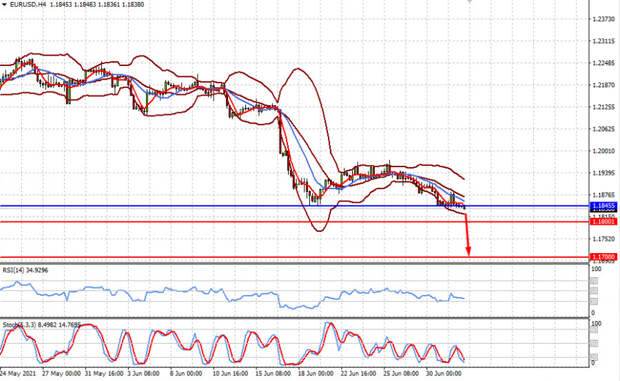Click the 1.20625 price scale value

point(604,129)
